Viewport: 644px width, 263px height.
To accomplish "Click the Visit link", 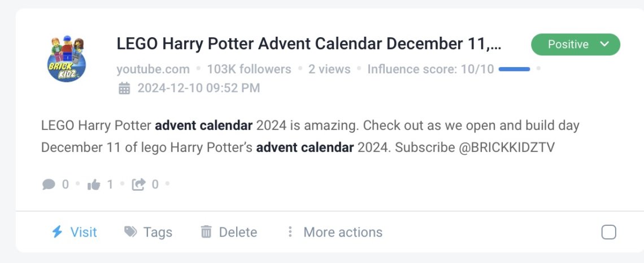I will 75,232.
